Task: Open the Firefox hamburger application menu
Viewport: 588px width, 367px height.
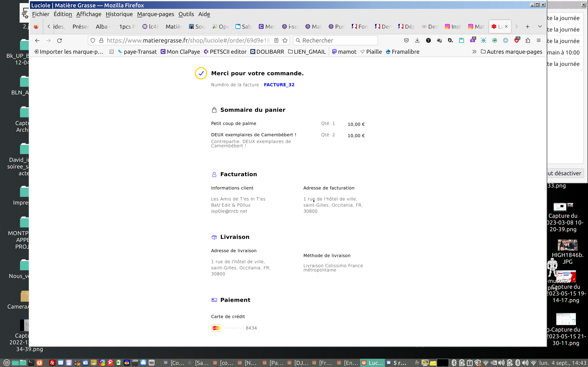Action: click(x=539, y=41)
